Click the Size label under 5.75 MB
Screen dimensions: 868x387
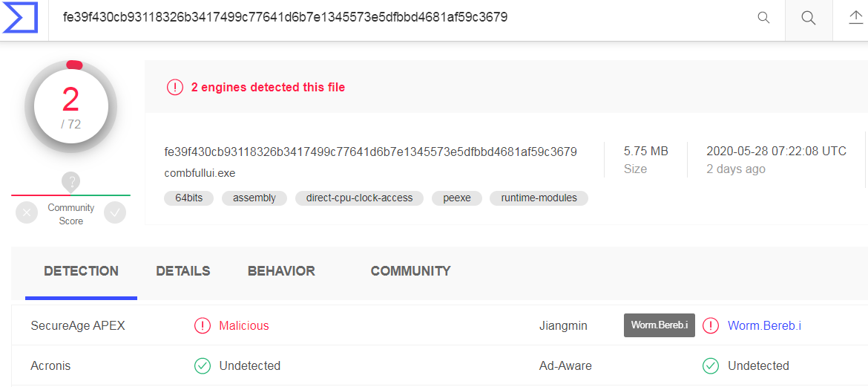pyautogui.click(x=635, y=169)
